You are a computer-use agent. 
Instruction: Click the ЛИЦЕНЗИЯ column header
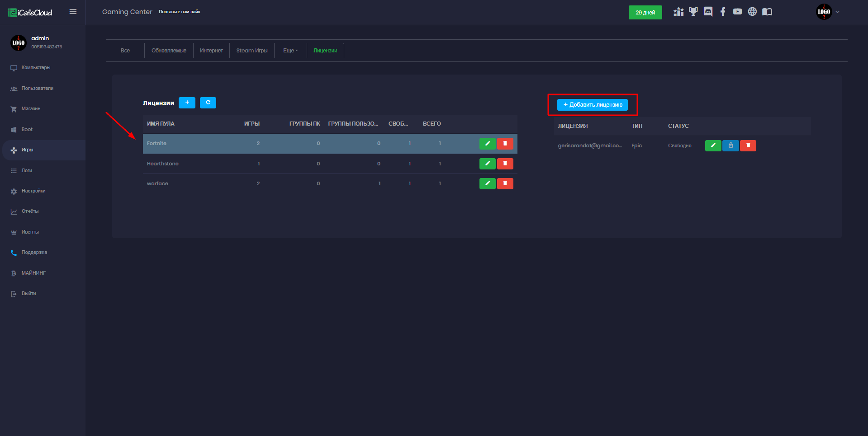(x=573, y=126)
